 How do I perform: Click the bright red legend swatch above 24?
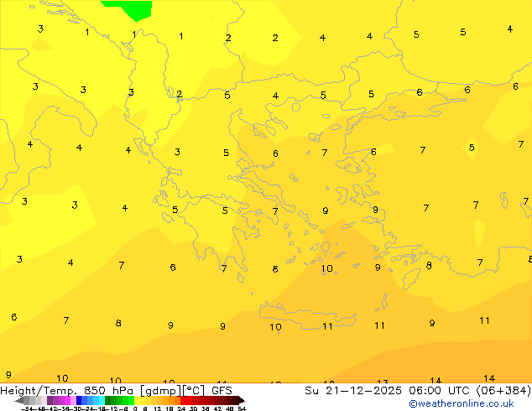coord(183,400)
